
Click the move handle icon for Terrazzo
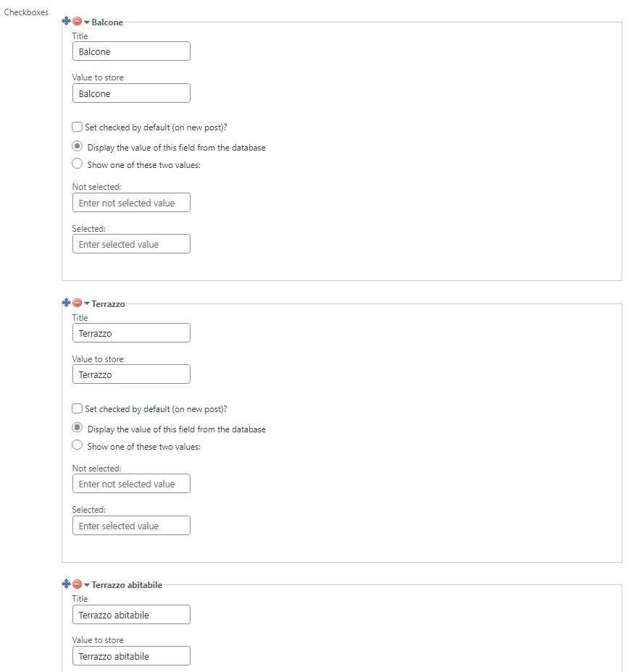click(66, 303)
